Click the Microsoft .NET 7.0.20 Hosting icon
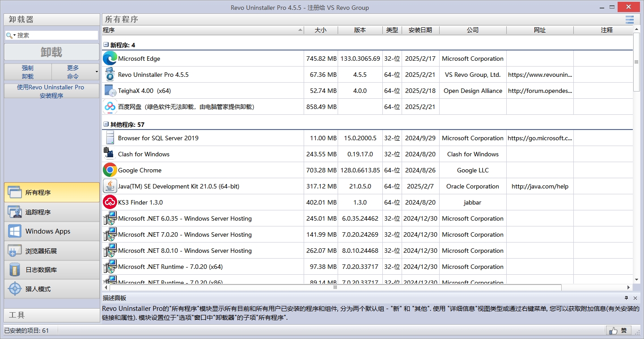 (110, 234)
